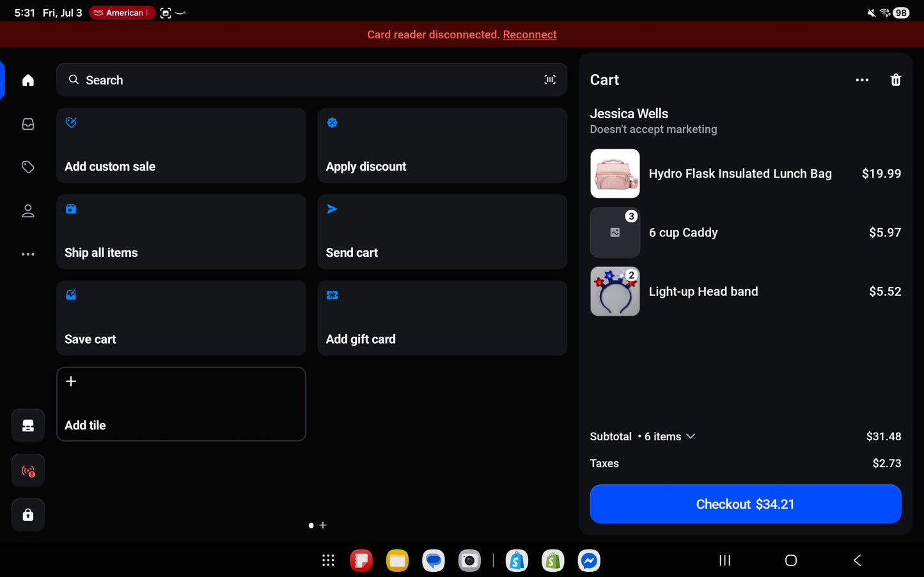This screenshot has width=924, height=577.
Task: Open the More ellipsis in the left sidebar
Action: coord(28,254)
